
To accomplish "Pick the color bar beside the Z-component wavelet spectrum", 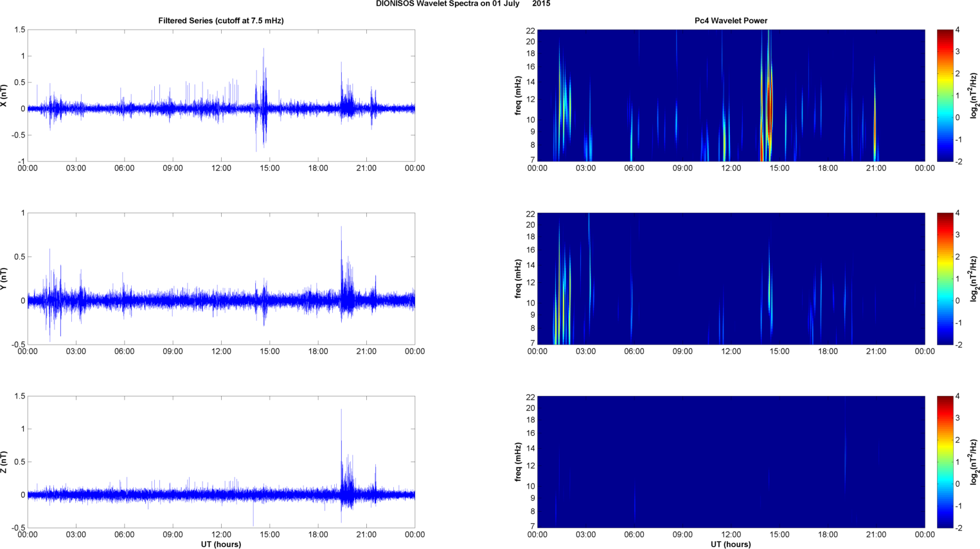I will click(945, 462).
